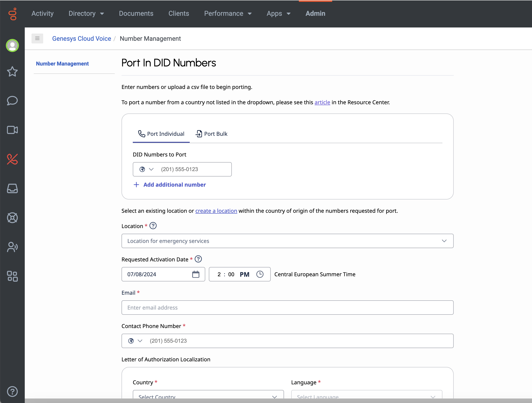
Task: Click the calendar icon in activation date
Action: pyautogui.click(x=196, y=274)
